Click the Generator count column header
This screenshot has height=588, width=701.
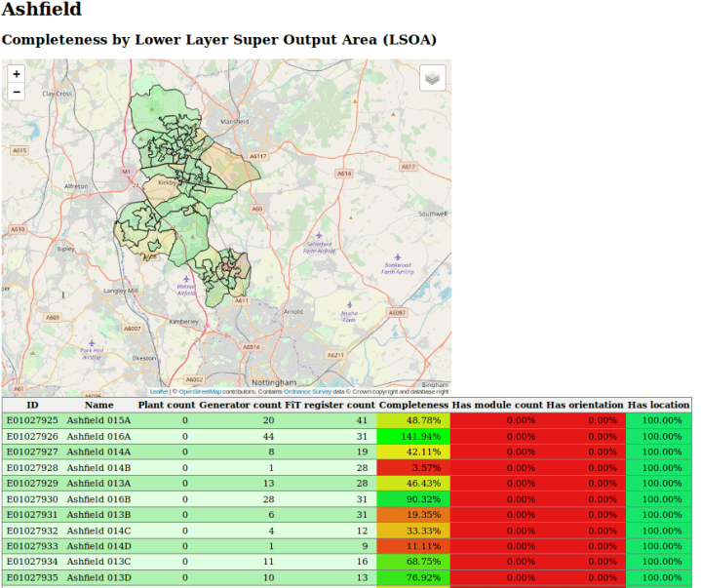pyautogui.click(x=240, y=405)
